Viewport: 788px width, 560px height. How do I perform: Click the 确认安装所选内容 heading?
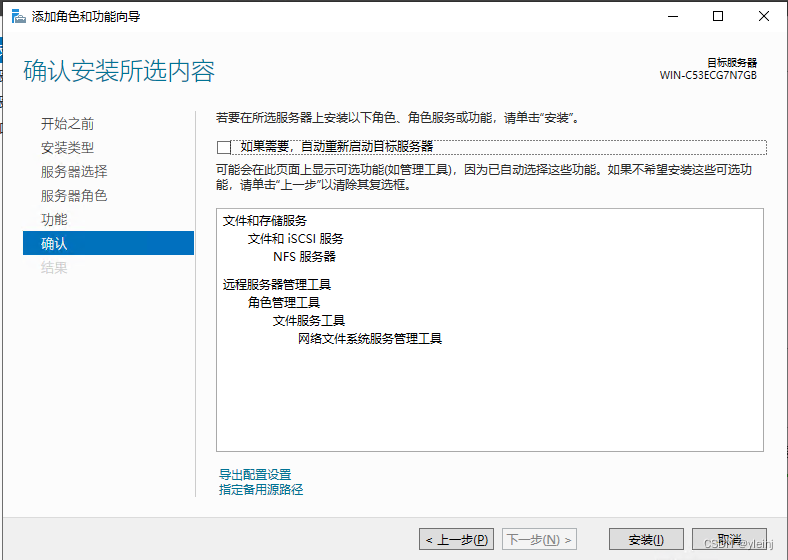[x=119, y=71]
